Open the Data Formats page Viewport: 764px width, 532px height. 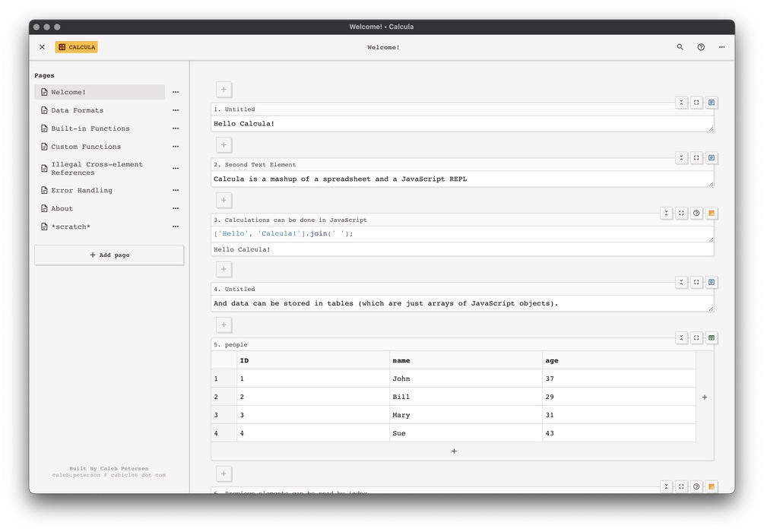[100, 110]
